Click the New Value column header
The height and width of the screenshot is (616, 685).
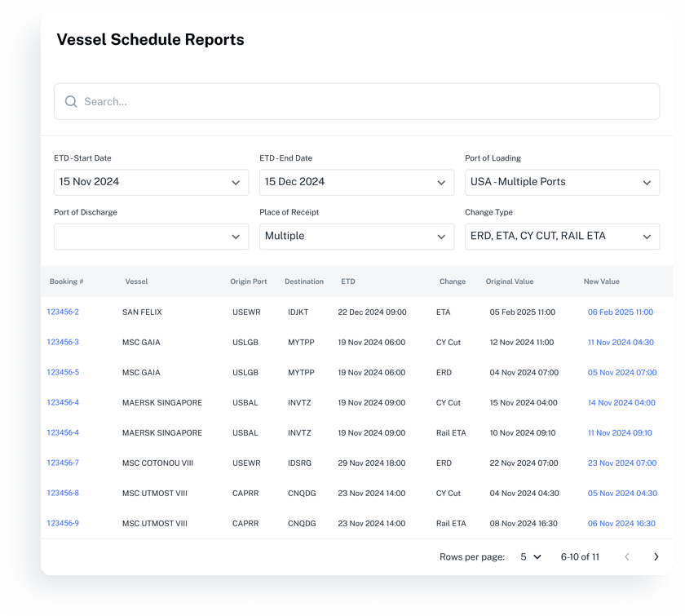[602, 281]
